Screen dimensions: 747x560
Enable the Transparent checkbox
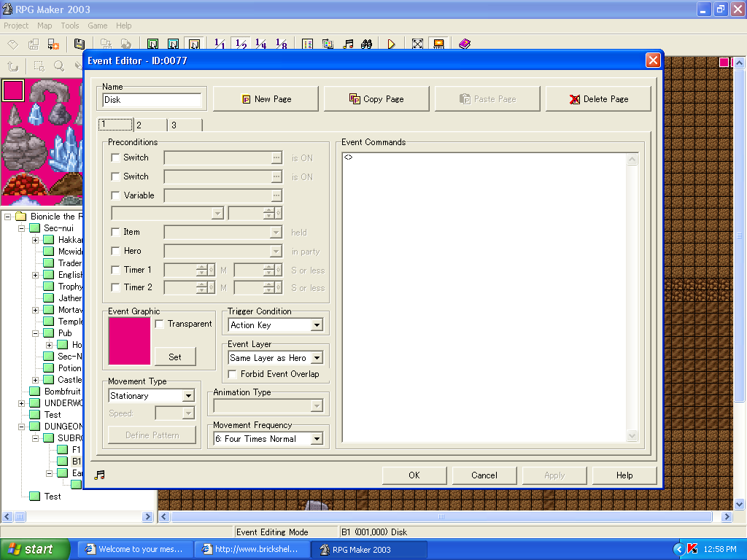click(160, 324)
